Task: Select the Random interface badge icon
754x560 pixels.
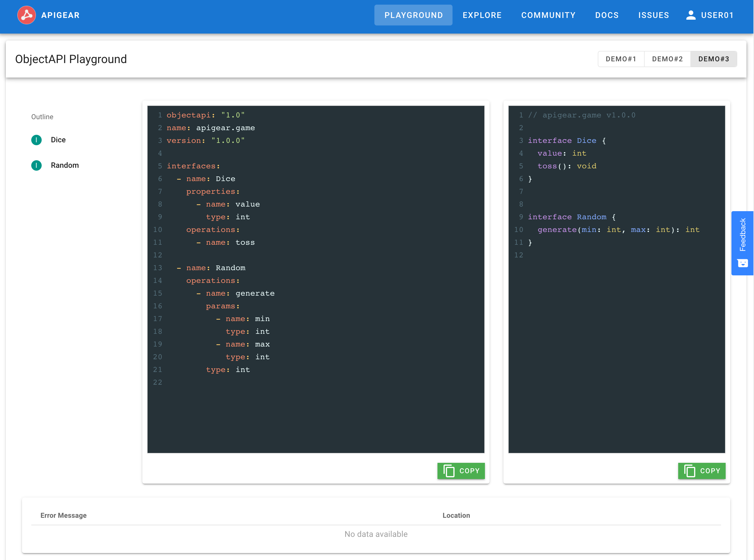Action: pyautogui.click(x=36, y=165)
